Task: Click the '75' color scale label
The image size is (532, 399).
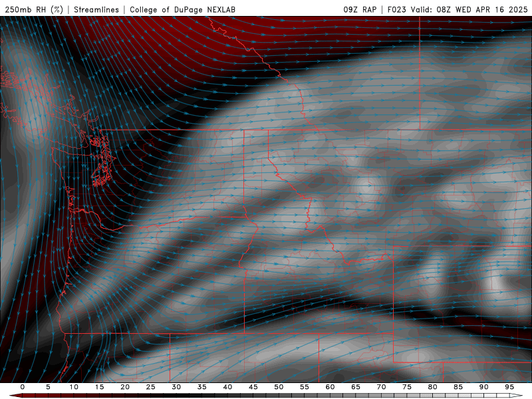Action: pos(407,387)
